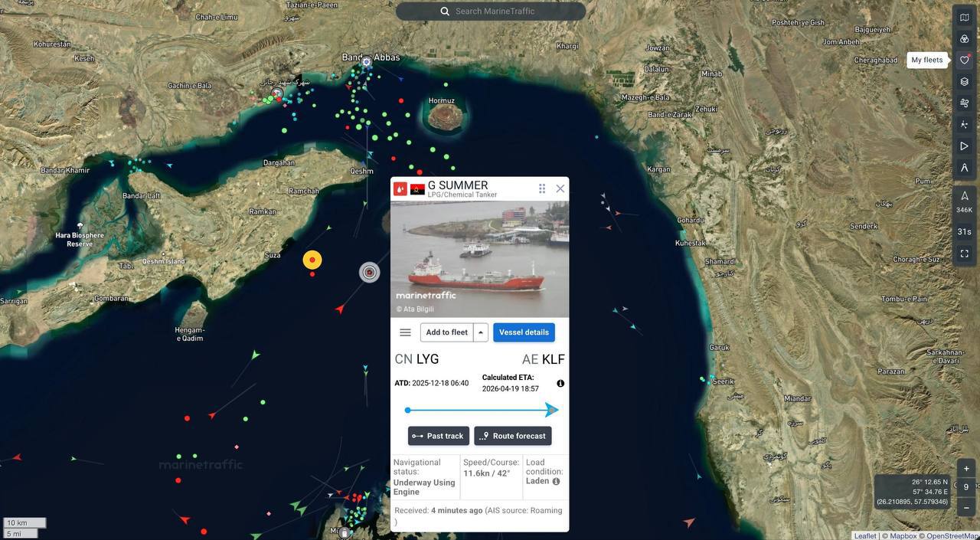The height and width of the screenshot is (540, 980).
Task: Open Vessel details for G SUMMER
Action: pos(524,332)
